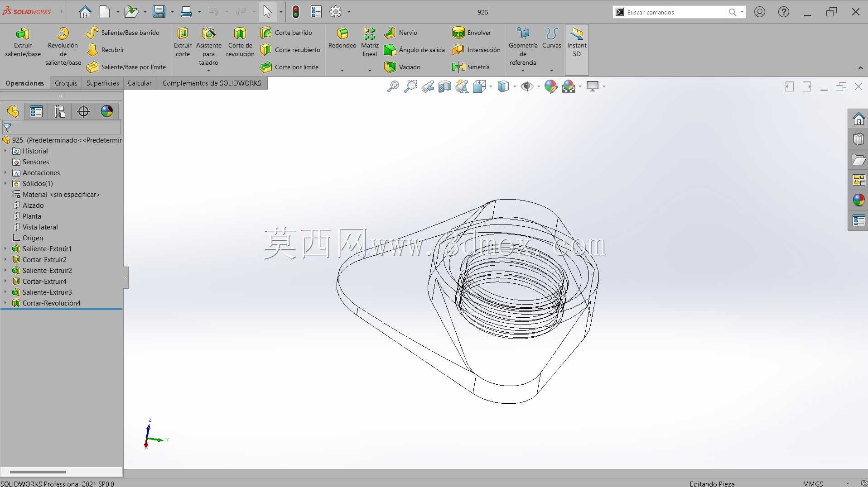Select the Simetría tool

pos(471,67)
